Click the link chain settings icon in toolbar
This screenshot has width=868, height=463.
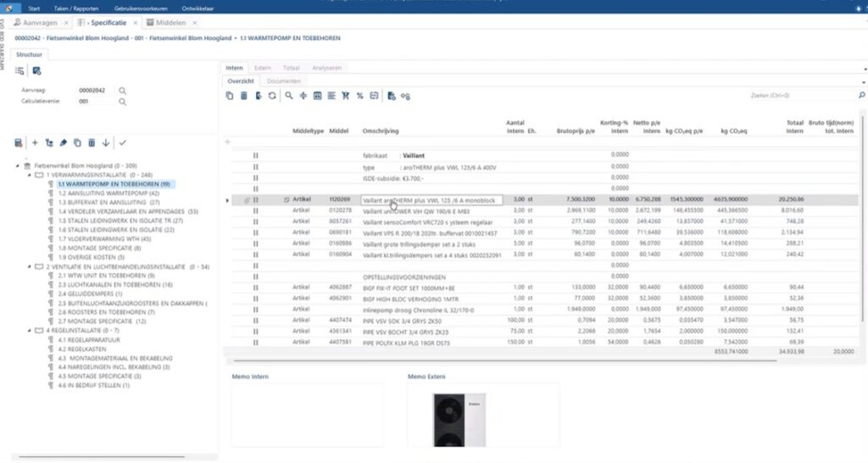[x=406, y=96]
